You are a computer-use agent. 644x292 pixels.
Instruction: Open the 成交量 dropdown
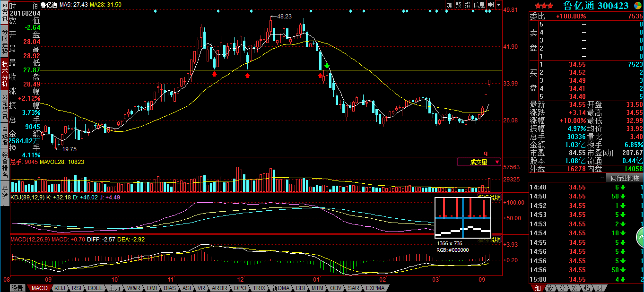479,162
